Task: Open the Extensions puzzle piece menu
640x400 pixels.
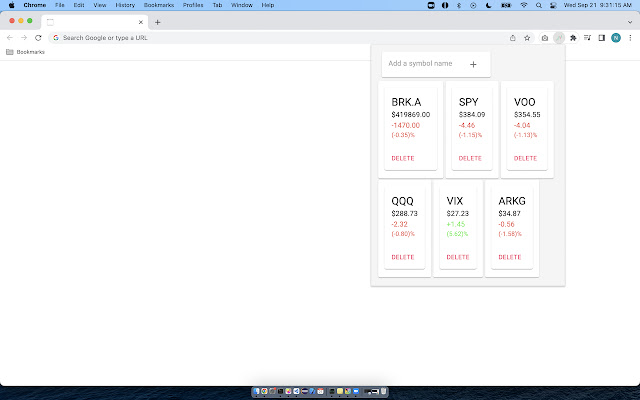Action: click(x=573, y=38)
